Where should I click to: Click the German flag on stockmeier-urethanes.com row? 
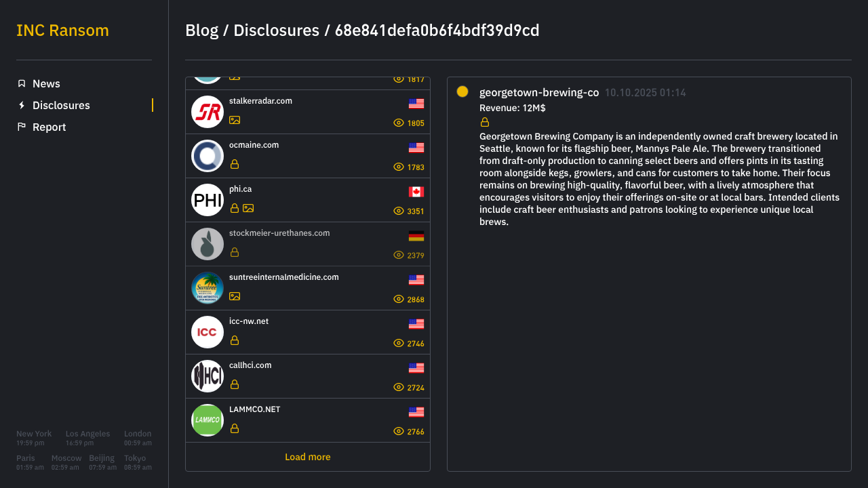416,236
